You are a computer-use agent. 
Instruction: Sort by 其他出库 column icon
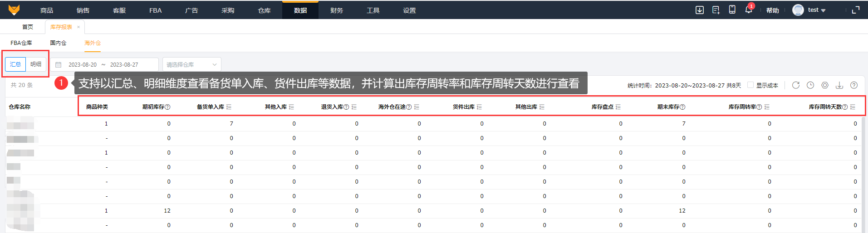pos(542,107)
